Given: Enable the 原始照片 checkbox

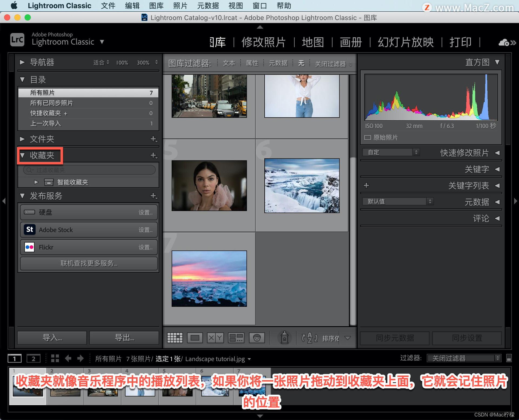Looking at the screenshot, I should point(367,138).
